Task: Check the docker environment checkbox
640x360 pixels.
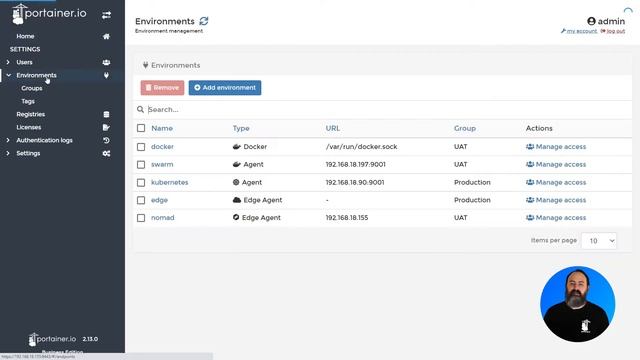Action: 141,147
